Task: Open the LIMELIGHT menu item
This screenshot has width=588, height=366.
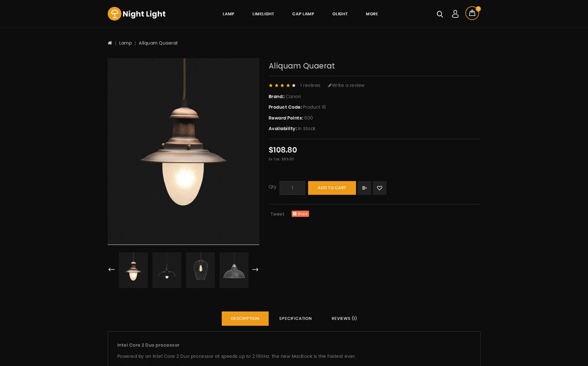Action: (263, 14)
